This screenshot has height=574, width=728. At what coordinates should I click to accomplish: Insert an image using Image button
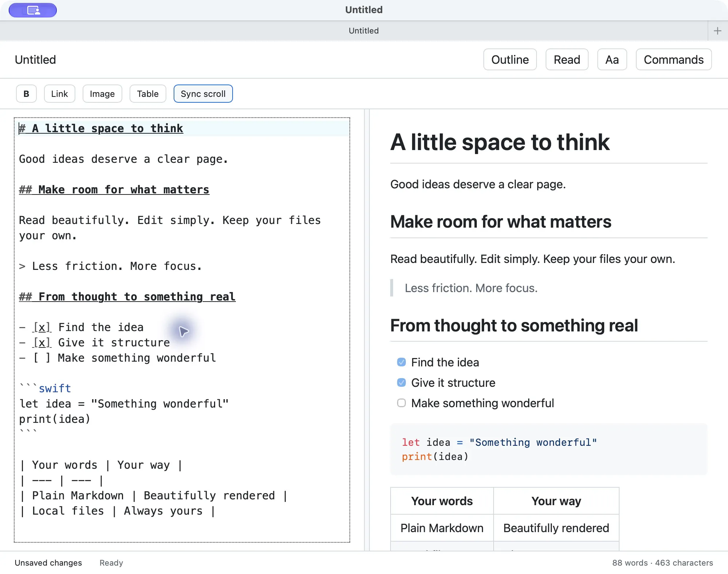(102, 94)
